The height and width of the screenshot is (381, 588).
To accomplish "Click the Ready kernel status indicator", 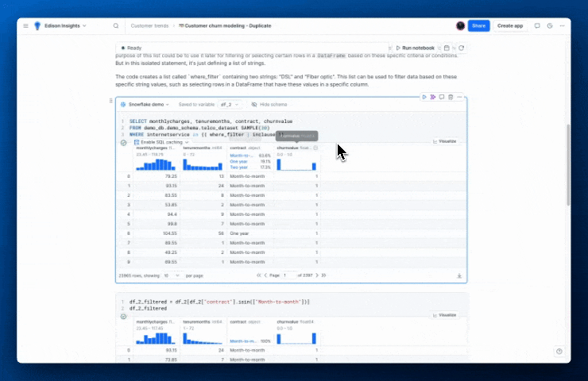I will [x=131, y=48].
